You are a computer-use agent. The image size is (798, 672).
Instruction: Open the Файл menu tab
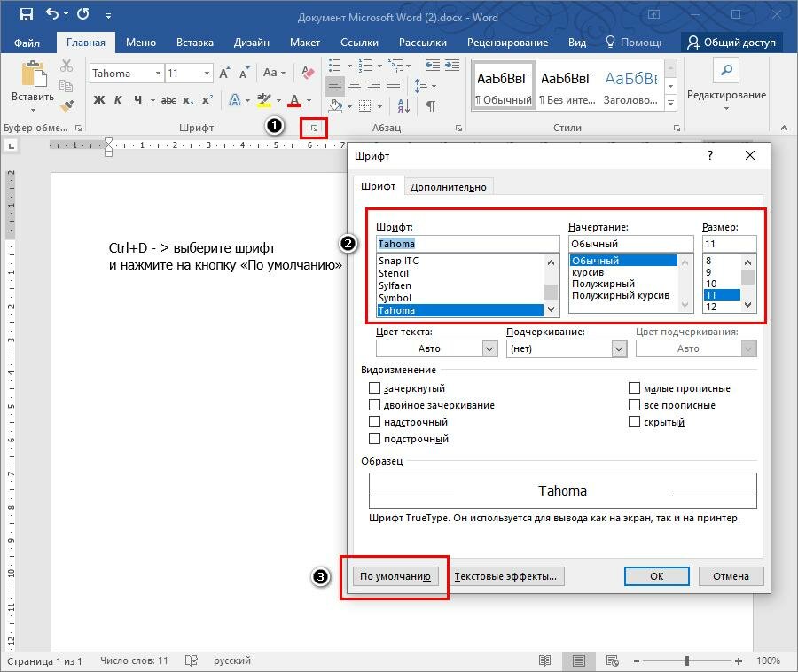coord(27,43)
